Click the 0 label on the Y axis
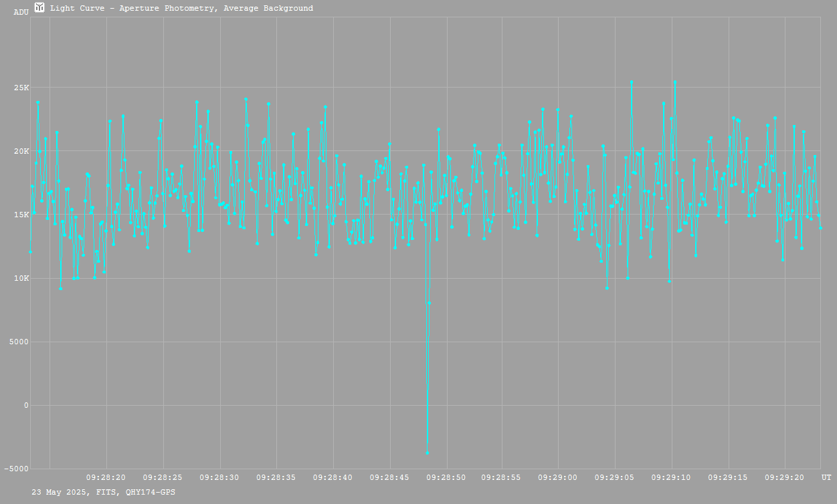 click(x=26, y=406)
